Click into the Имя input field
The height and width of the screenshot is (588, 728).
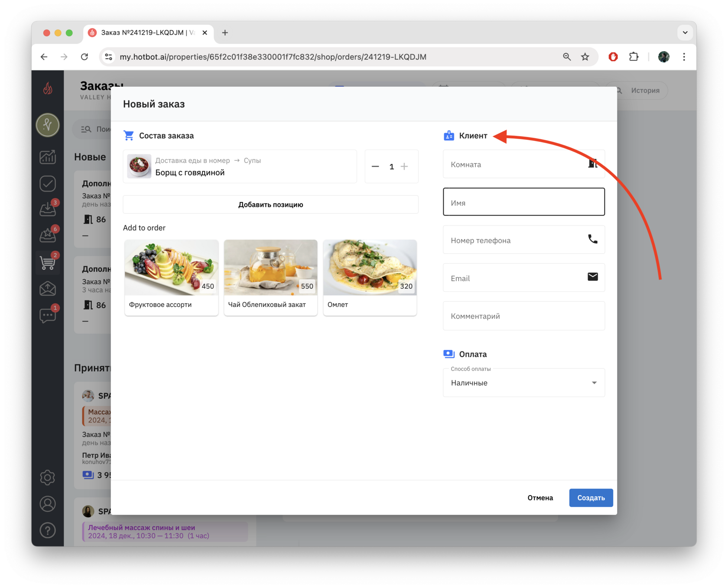[x=524, y=202]
